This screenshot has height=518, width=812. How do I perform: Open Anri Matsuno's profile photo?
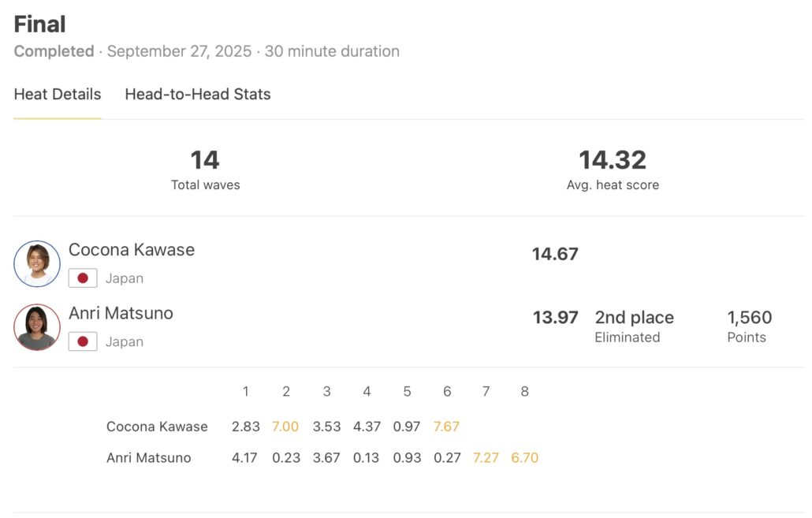click(x=37, y=326)
